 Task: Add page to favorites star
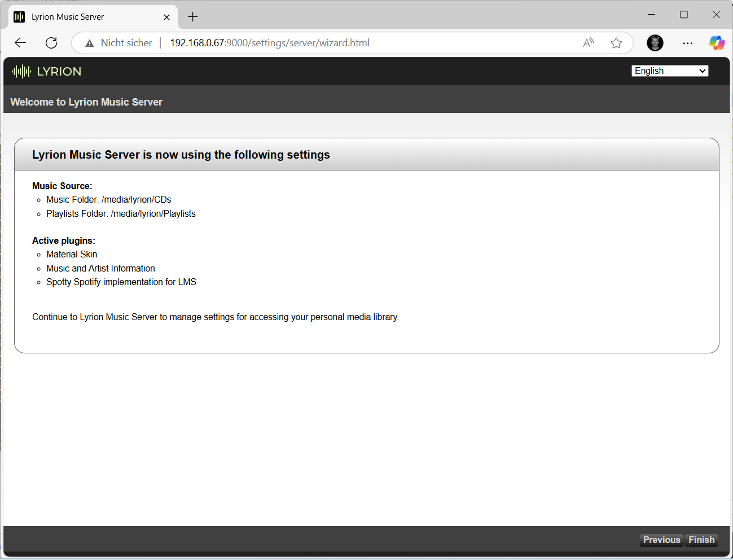616,43
